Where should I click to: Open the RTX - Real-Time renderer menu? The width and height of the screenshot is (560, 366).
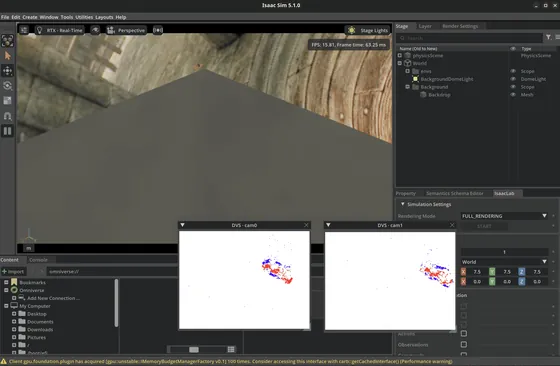tap(59, 30)
